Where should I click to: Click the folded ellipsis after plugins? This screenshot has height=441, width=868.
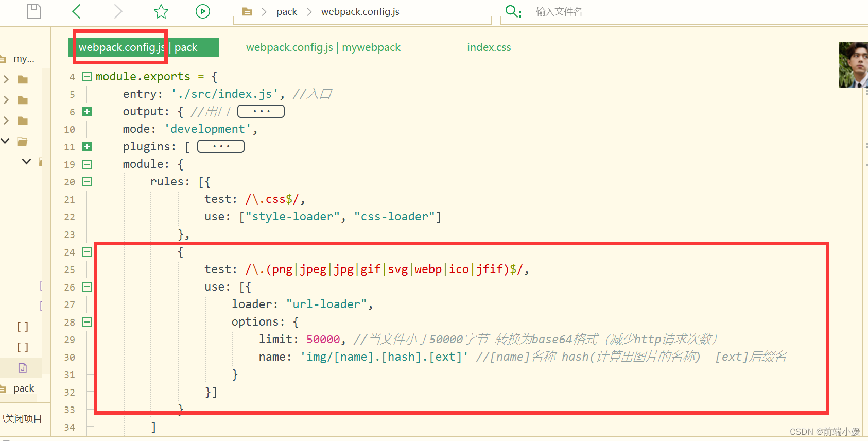point(221,146)
